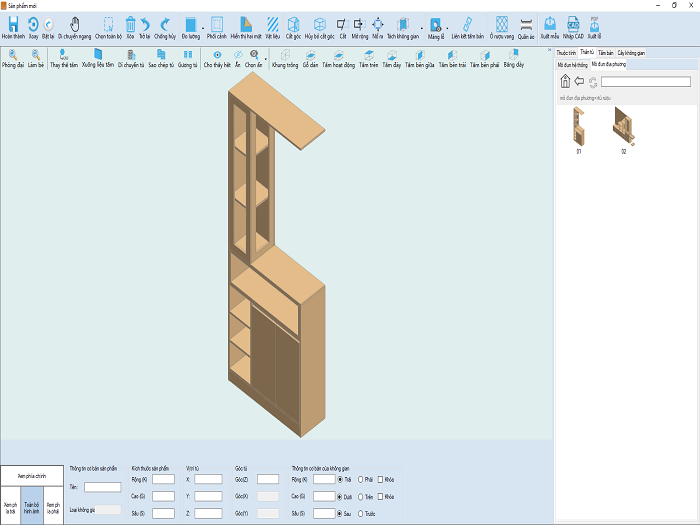Expand the Măng lẻ dropdown arrow
This screenshot has height=525, width=700.
[x=447, y=29]
